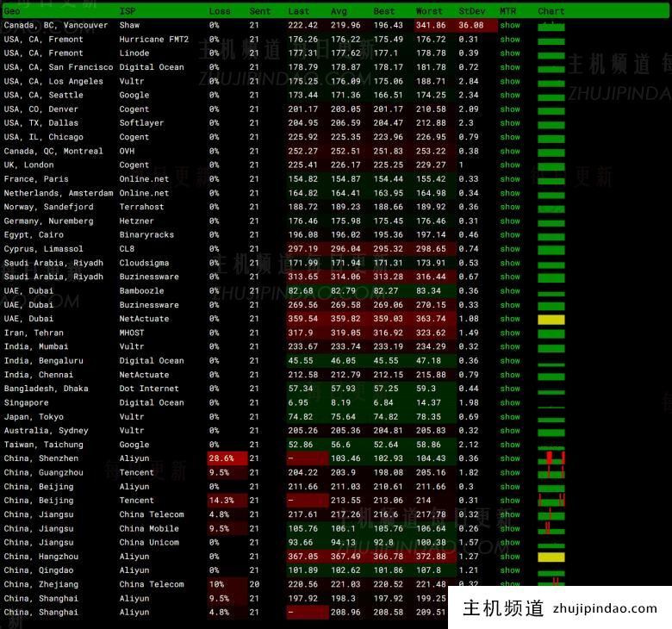This screenshot has width=672, height=629.
Task: Click chart bar for Vancouver Shaw row
Action: point(551,27)
